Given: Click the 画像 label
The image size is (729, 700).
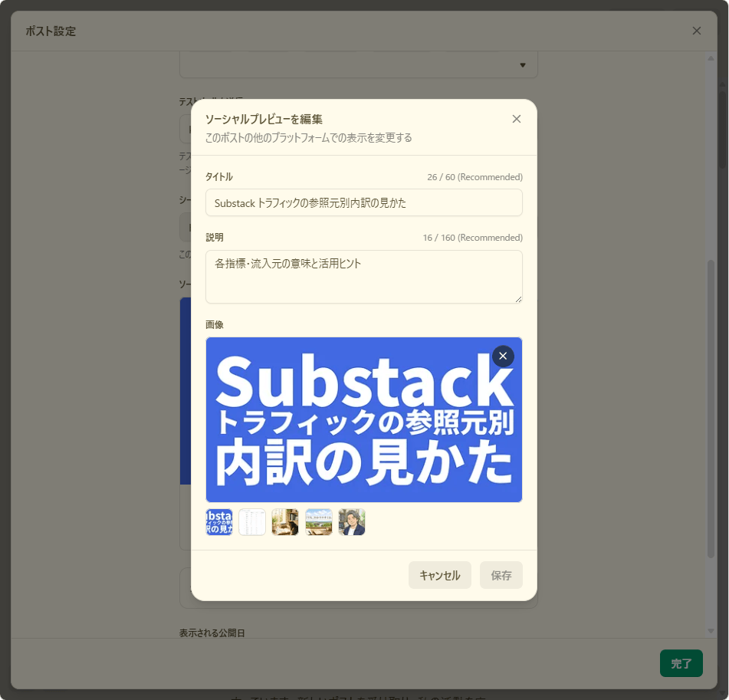Looking at the screenshot, I should 215,324.
